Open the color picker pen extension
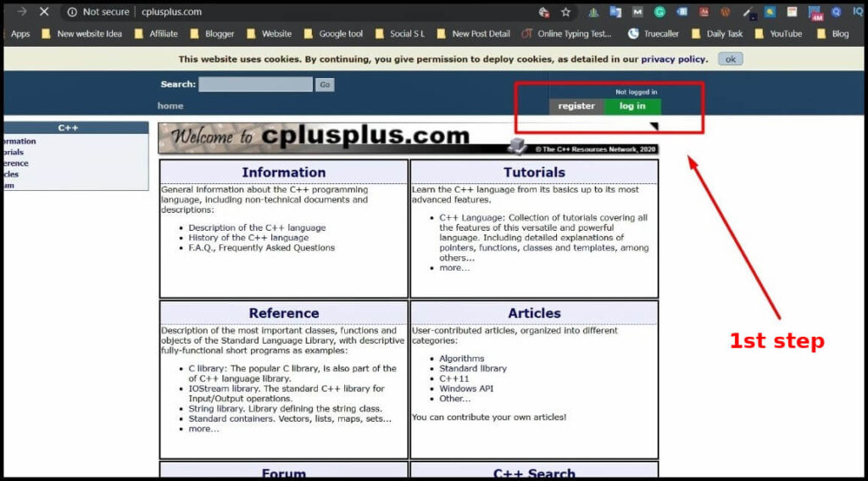 [x=749, y=12]
